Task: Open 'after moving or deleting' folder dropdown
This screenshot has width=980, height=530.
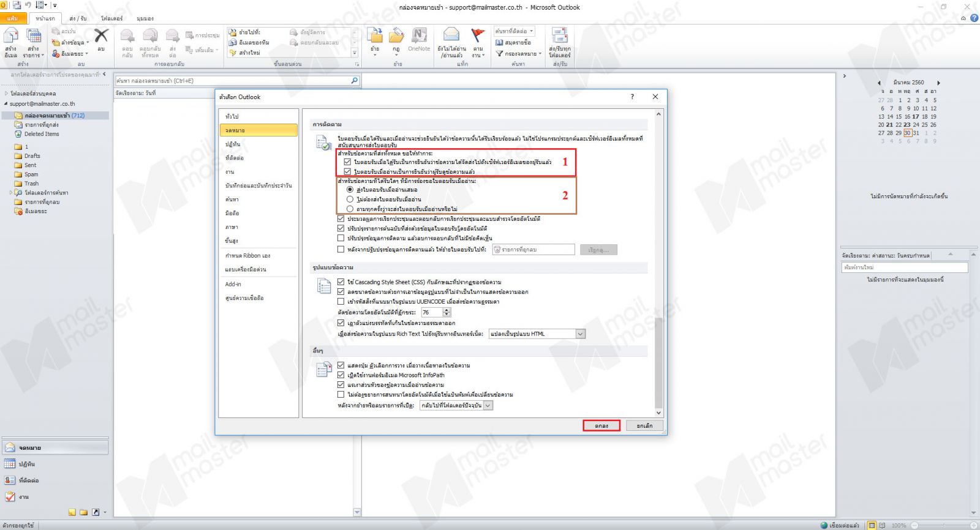Action: (x=488, y=405)
